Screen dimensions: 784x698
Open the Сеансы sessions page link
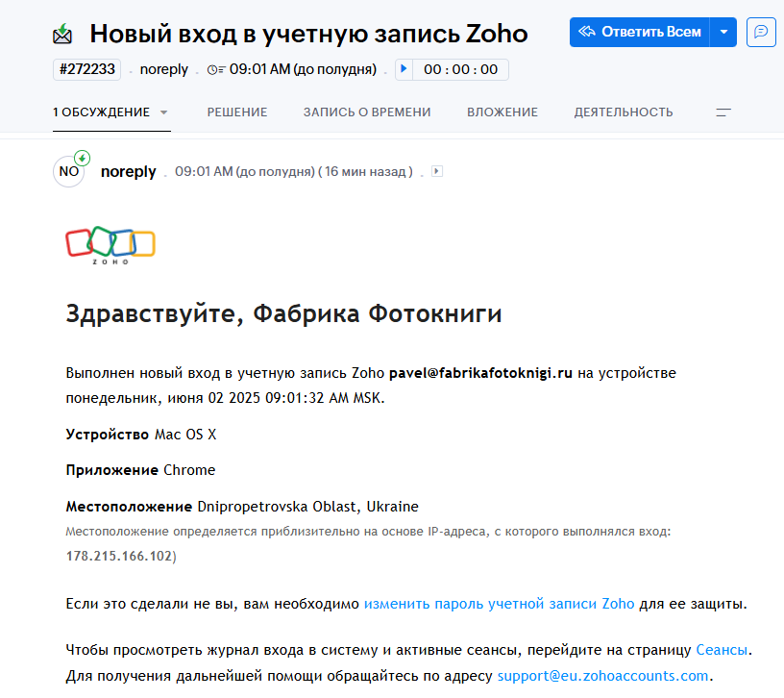pos(722,650)
